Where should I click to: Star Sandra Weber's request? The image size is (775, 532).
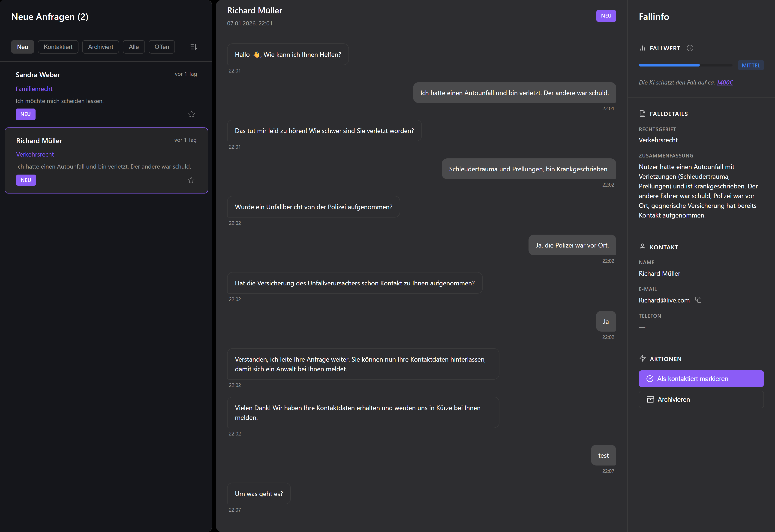tap(191, 114)
